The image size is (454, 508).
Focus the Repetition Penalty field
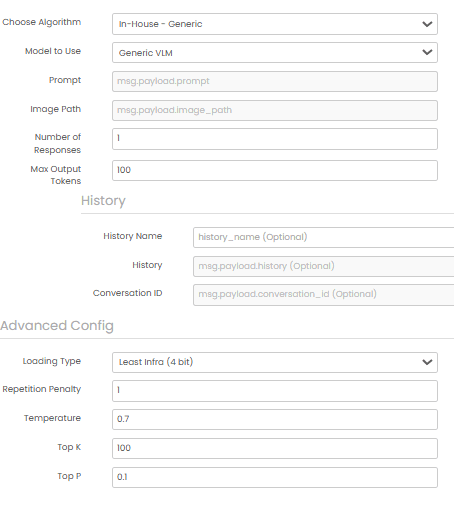[275, 391]
